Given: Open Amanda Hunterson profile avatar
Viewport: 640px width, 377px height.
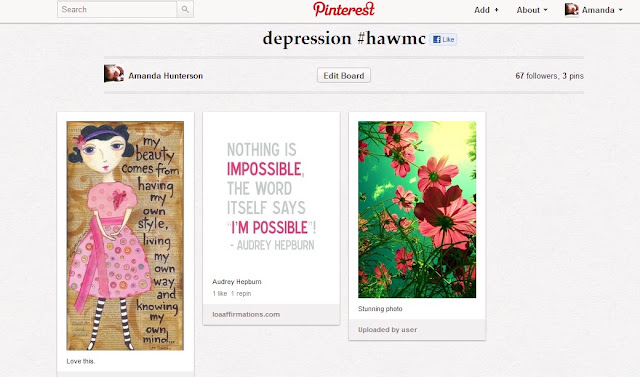Looking at the screenshot, I should pyautogui.click(x=114, y=74).
